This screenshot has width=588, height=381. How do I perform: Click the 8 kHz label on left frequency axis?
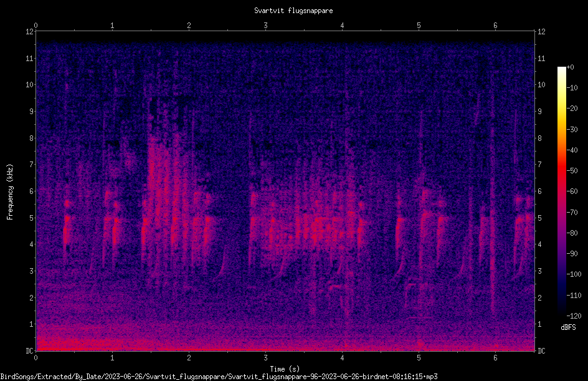(x=32, y=138)
